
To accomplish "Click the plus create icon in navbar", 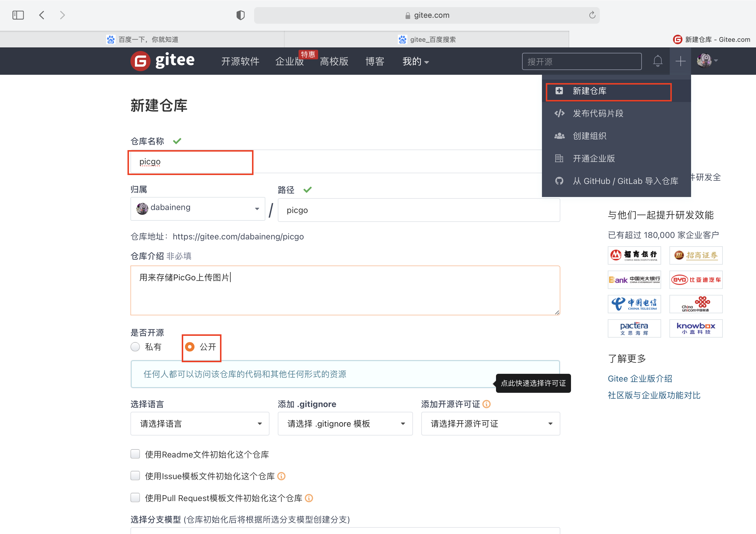I will 680,61.
